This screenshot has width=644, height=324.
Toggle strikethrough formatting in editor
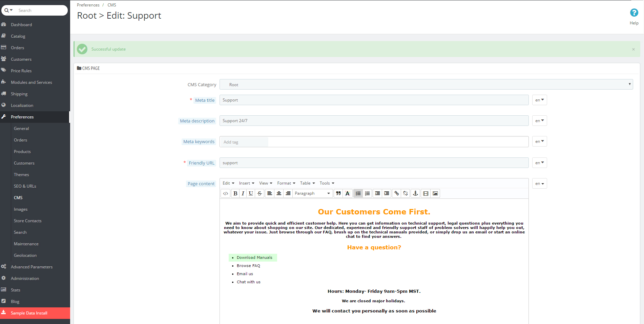(259, 193)
